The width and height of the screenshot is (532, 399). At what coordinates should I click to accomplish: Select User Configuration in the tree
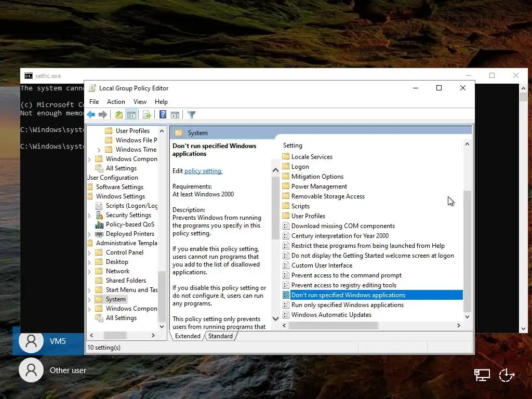pos(113,178)
